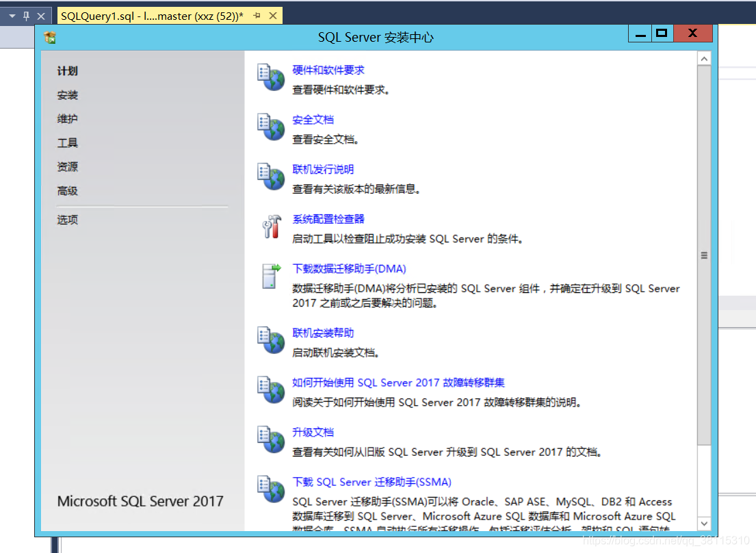The width and height of the screenshot is (756, 553).
Task: Select the 安装 category
Action: click(68, 95)
